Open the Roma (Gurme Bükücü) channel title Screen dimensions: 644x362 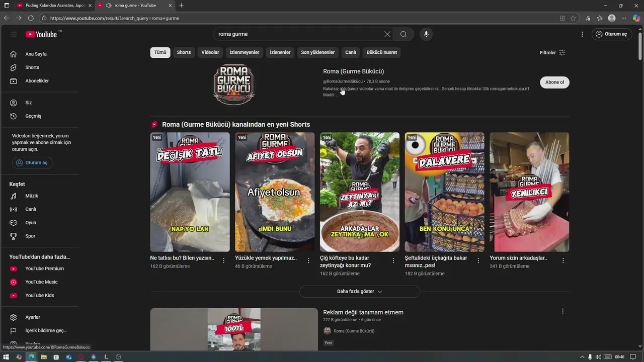pos(353,71)
